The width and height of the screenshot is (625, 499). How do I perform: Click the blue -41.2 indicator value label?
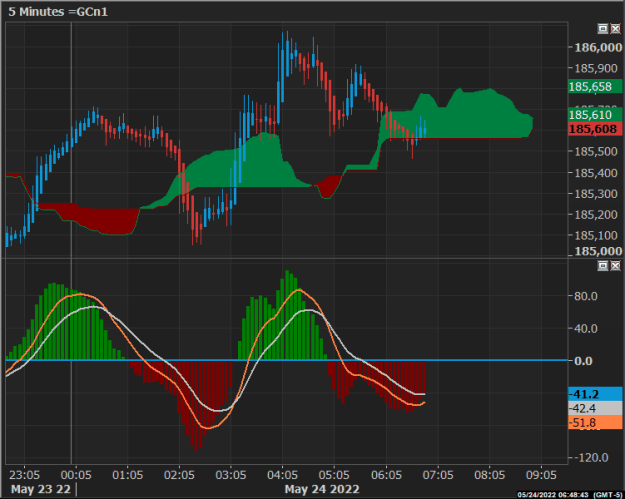[595, 394]
